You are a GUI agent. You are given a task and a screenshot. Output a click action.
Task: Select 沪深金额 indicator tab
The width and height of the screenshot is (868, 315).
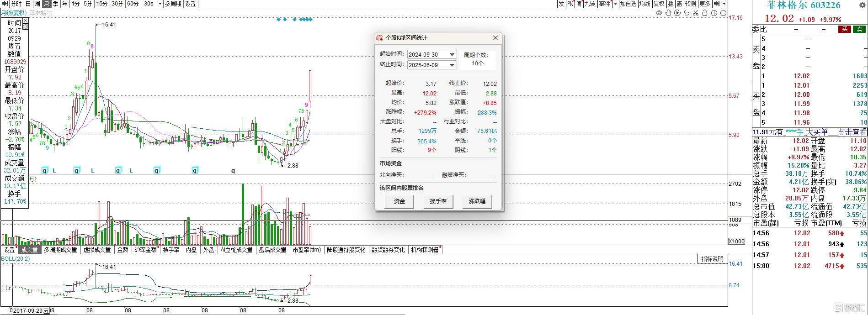(146, 250)
